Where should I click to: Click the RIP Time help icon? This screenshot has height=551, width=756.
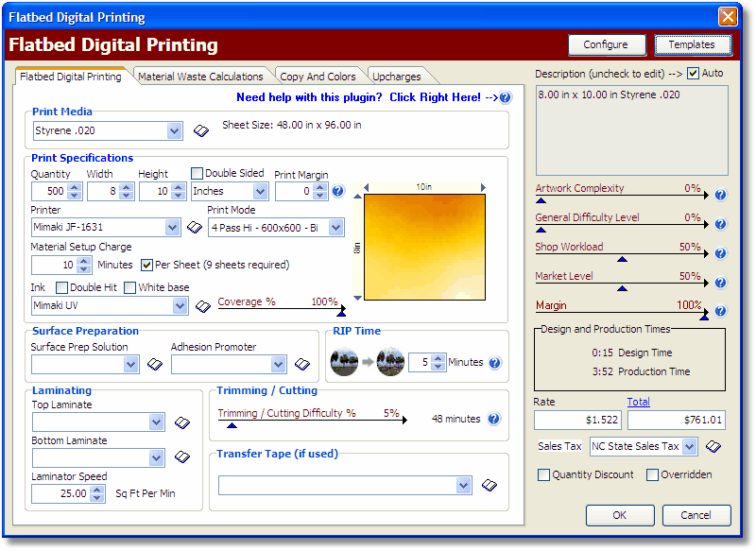pyautogui.click(x=495, y=363)
